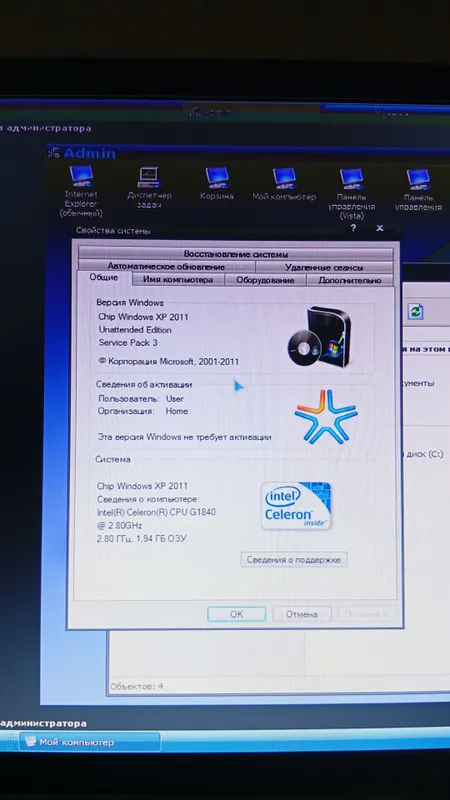Click the Intel Celeron inside logo
The image size is (450, 800).
pyautogui.click(x=296, y=506)
